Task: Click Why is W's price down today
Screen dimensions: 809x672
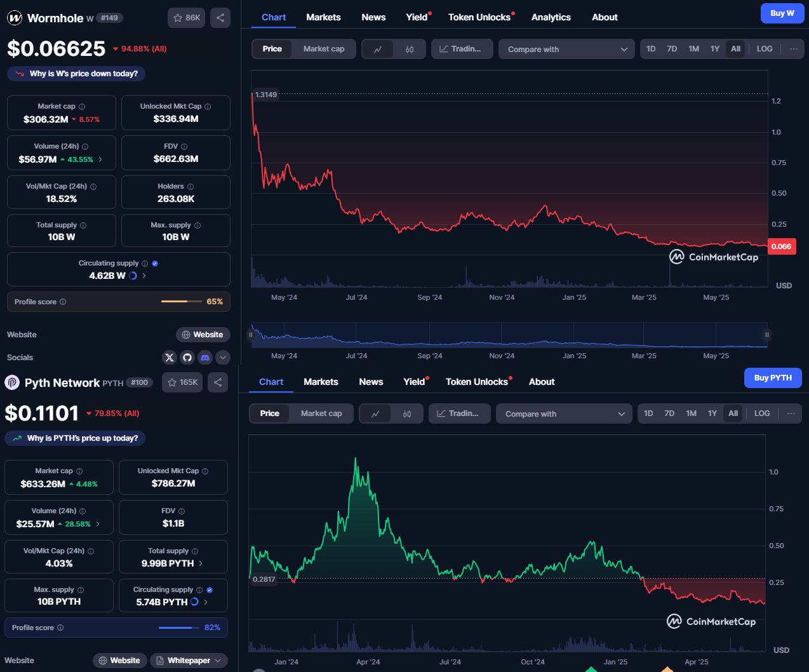Action: coord(76,74)
